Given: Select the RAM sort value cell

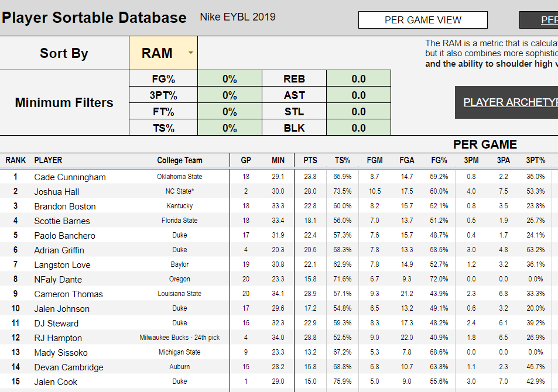Looking at the screenshot, I should [157, 53].
